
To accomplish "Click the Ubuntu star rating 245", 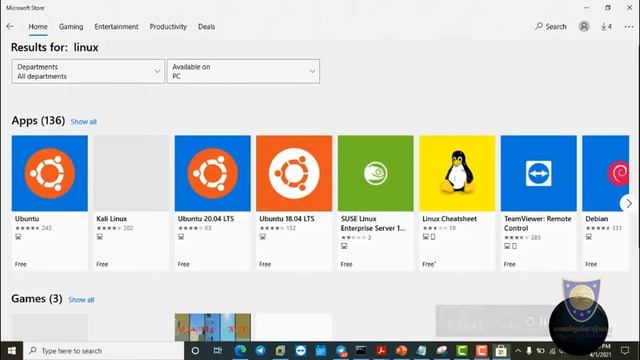I will point(33,228).
